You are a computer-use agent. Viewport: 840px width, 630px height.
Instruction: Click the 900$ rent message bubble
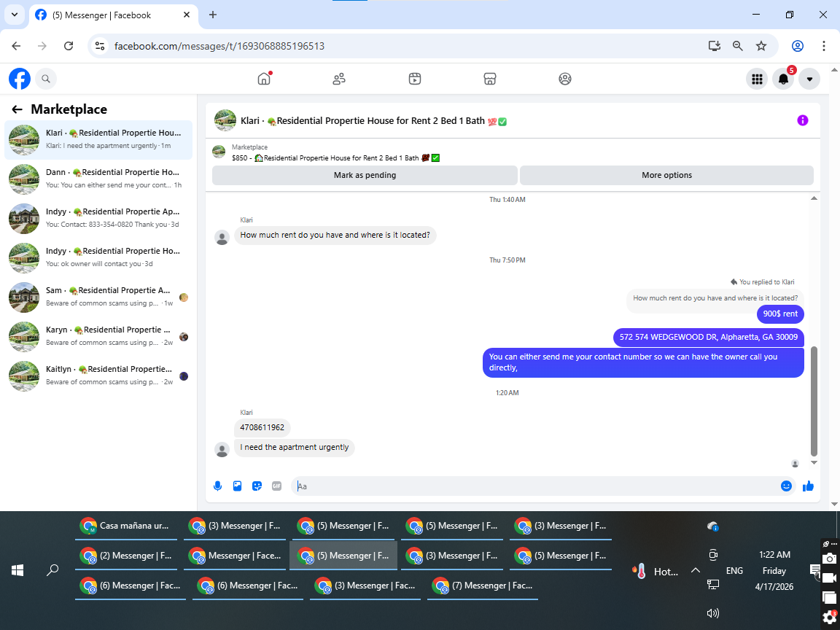tap(780, 314)
